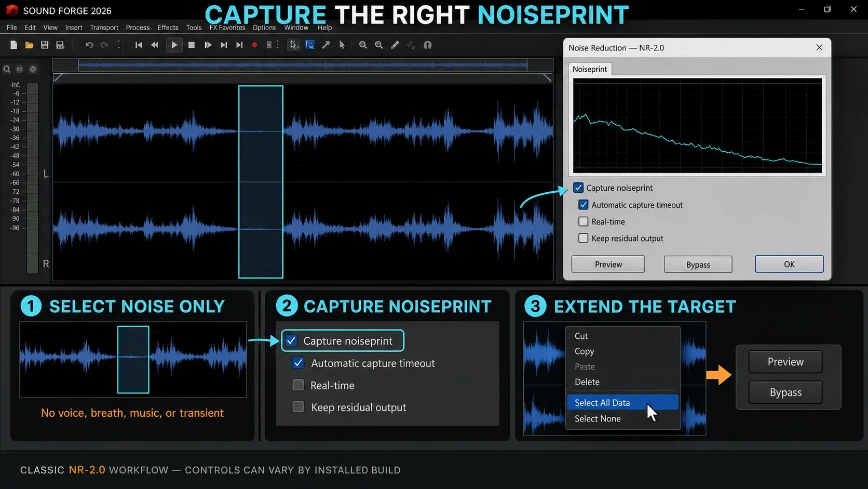The image size is (868, 489).
Task: Switch to the Noiseprint tab
Action: tap(590, 69)
